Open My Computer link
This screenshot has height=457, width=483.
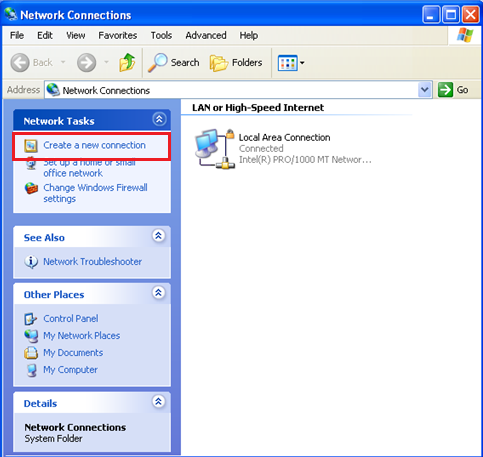tap(70, 370)
